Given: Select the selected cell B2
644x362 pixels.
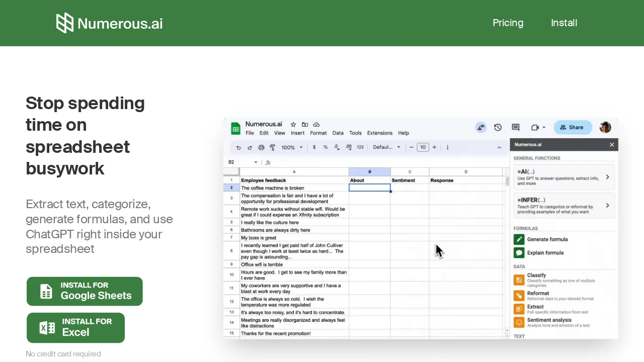Looking at the screenshot, I should coord(370,188).
